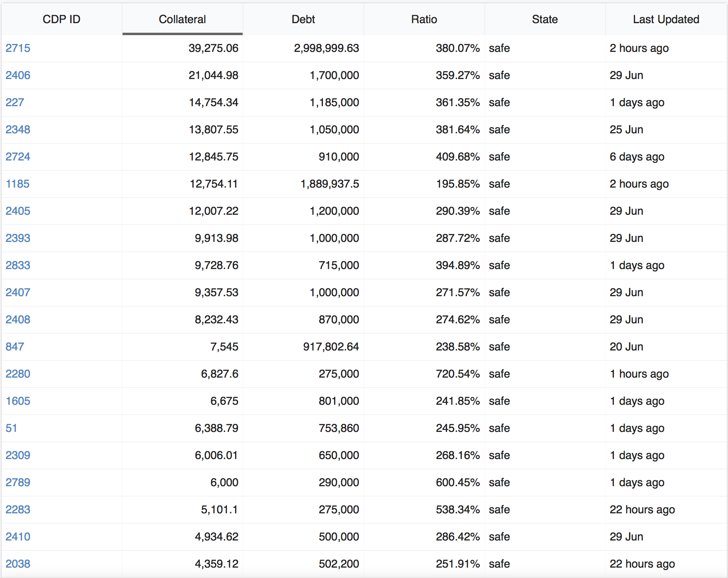
Task: Select debt value 1,700,000
Action: click(x=334, y=75)
